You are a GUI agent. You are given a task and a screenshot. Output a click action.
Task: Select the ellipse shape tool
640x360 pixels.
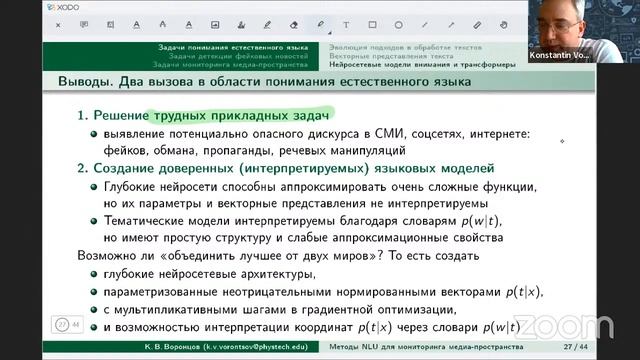398,25
